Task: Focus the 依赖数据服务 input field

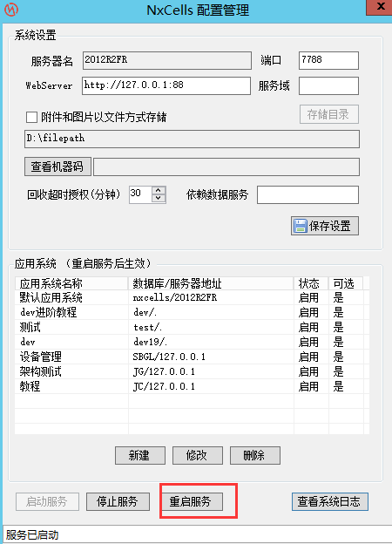Action: tap(308, 194)
